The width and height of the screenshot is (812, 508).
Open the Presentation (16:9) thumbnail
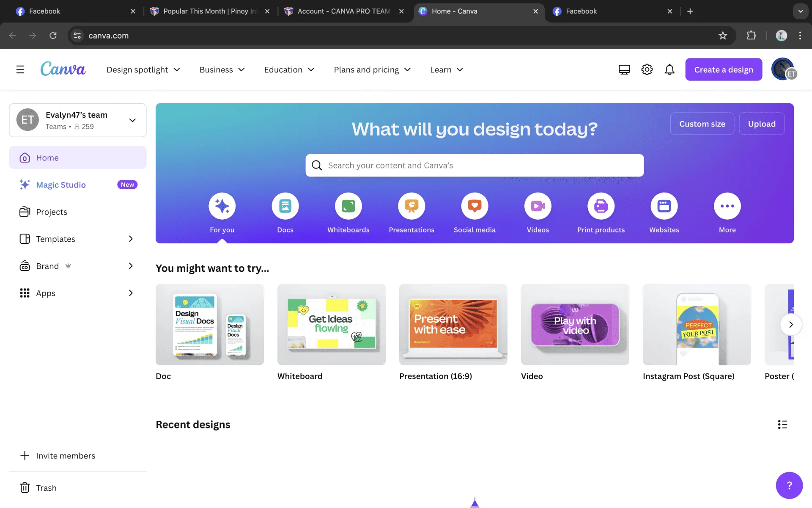pyautogui.click(x=453, y=324)
